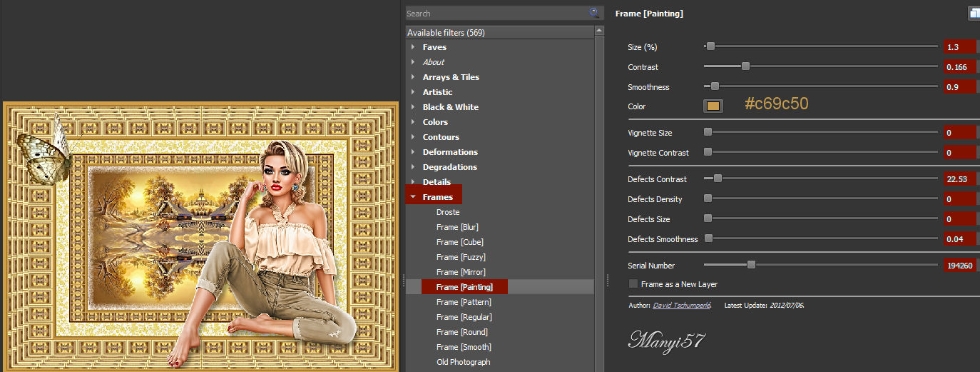The width and height of the screenshot is (980, 372).
Task: Expand the Degradations category
Action: click(413, 167)
